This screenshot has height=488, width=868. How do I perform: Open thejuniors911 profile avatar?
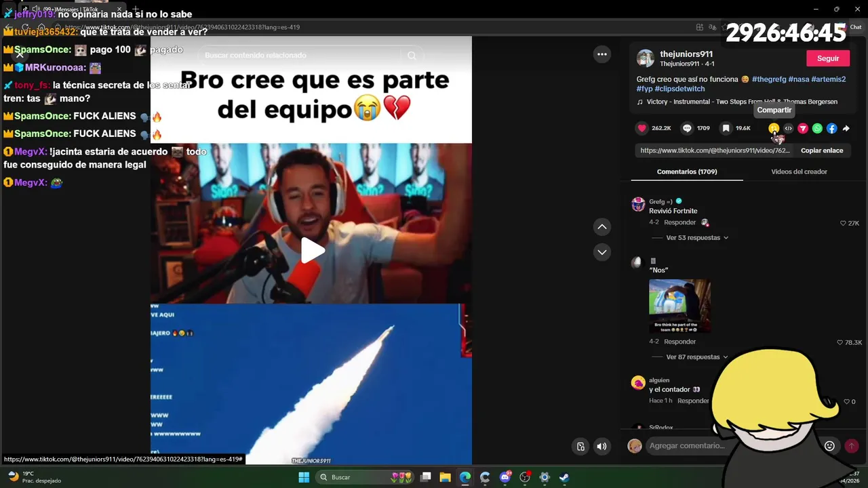click(646, 58)
